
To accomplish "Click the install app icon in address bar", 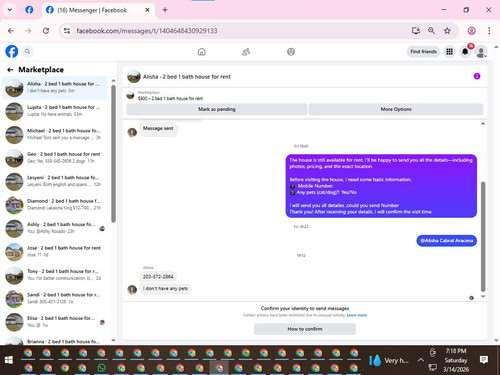I will coord(416,31).
